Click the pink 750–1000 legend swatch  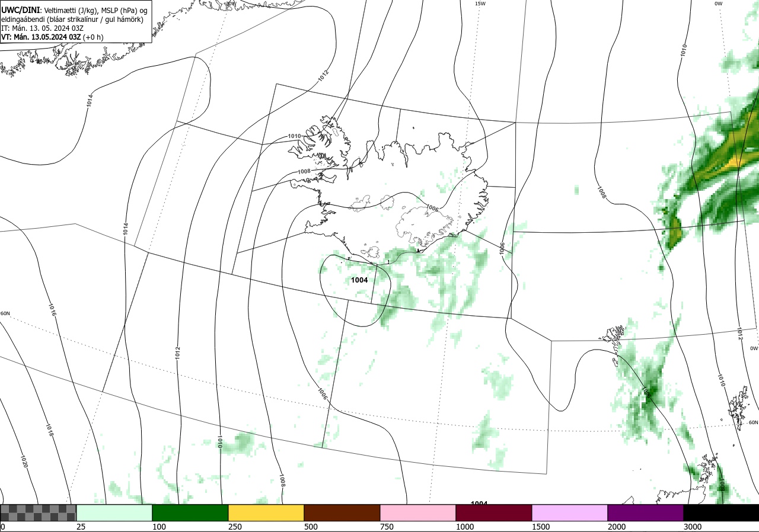click(x=418, y=512)
